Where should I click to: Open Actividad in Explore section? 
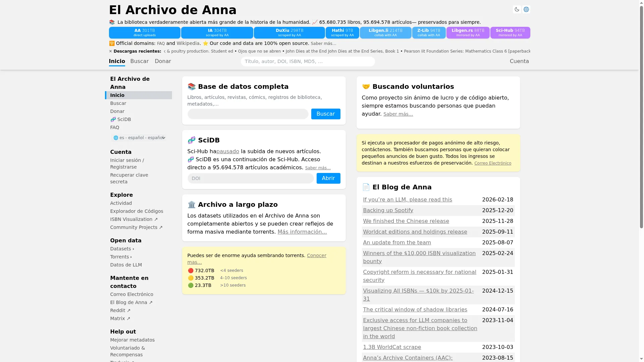coord(121,203)
